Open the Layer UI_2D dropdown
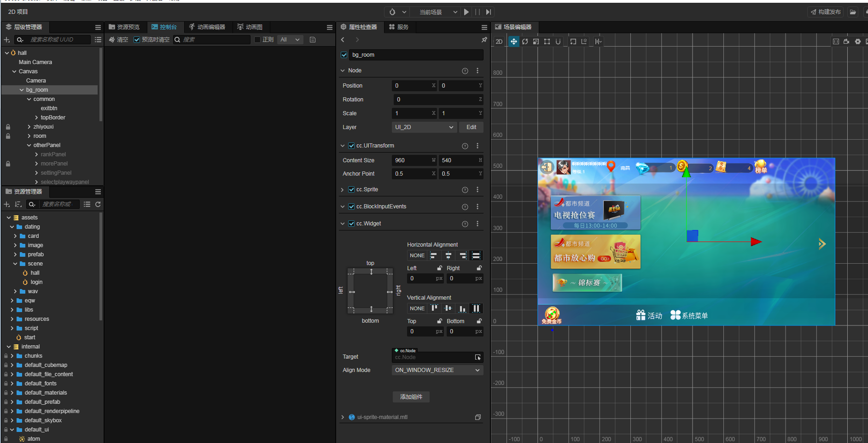The image size is (868, 443). (x=424, y=127)
